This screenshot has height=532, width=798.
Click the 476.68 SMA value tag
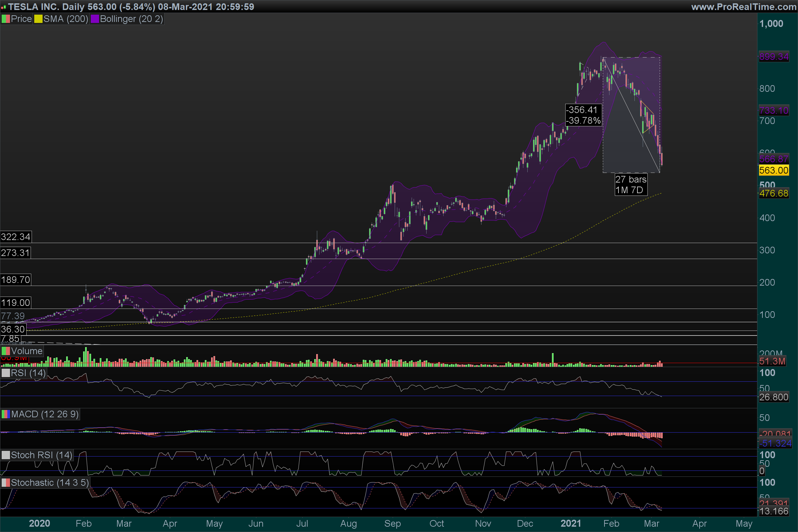(774, 194)
